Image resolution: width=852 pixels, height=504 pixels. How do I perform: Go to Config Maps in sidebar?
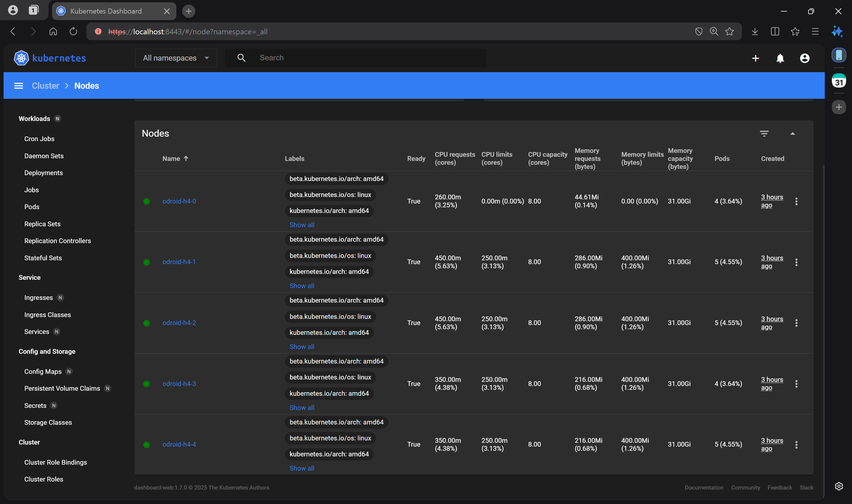(x=43, y=371)
